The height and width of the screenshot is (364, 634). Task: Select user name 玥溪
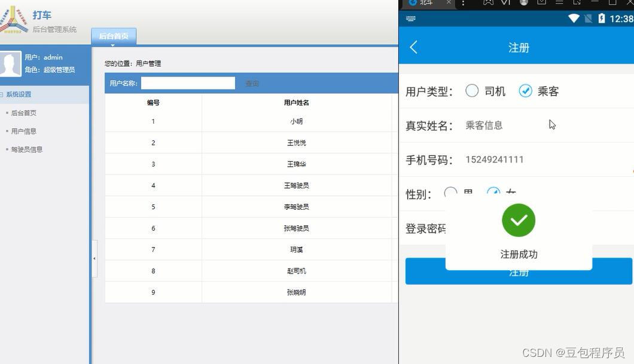[297, 250]
